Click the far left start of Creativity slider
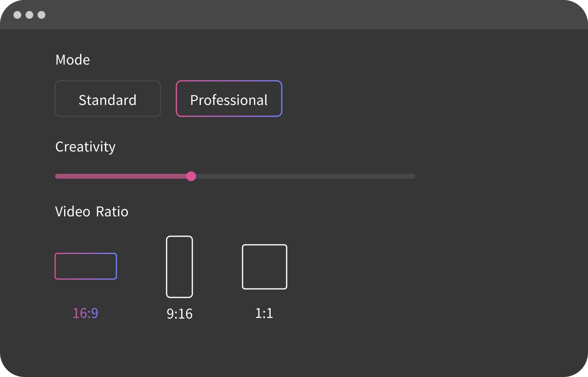This screenshot has height=377, width=588. click(x=58, y=176)
